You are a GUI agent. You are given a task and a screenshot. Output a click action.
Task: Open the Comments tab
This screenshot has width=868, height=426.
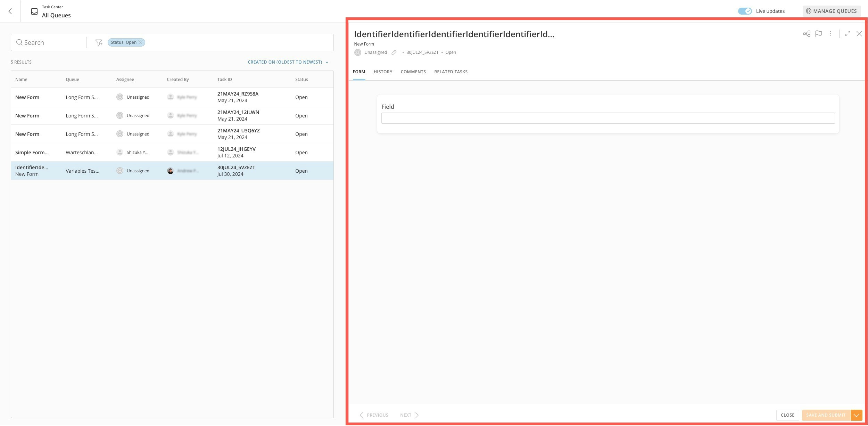point(413,72)
